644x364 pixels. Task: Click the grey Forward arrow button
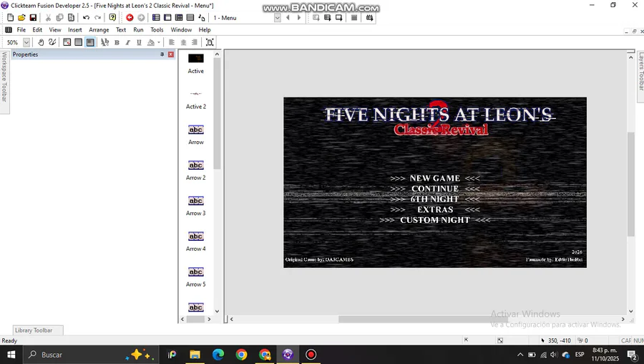pos(141,17)
